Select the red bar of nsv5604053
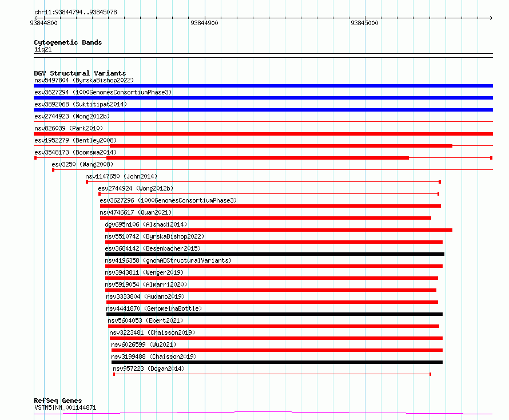This screenshot has height=420, width=509. click(x=273, y=326)
